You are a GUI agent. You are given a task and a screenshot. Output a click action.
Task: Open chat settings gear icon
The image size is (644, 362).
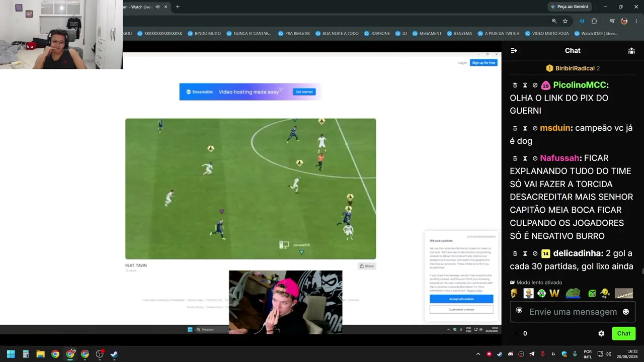pyautogui.click(x=601, y=333)
